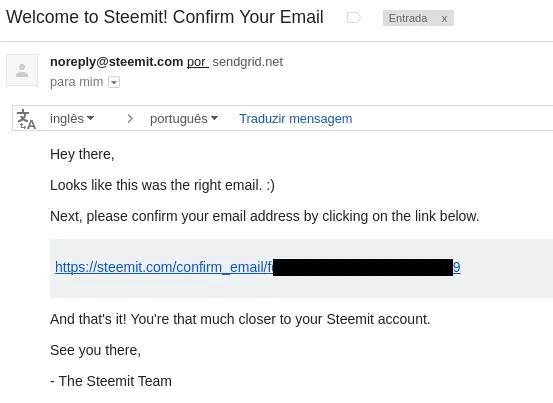Open the steemit.com confirm_email link
Image resolution: width=553 pixels, height=403 pixels.
(x=164, y=267)
